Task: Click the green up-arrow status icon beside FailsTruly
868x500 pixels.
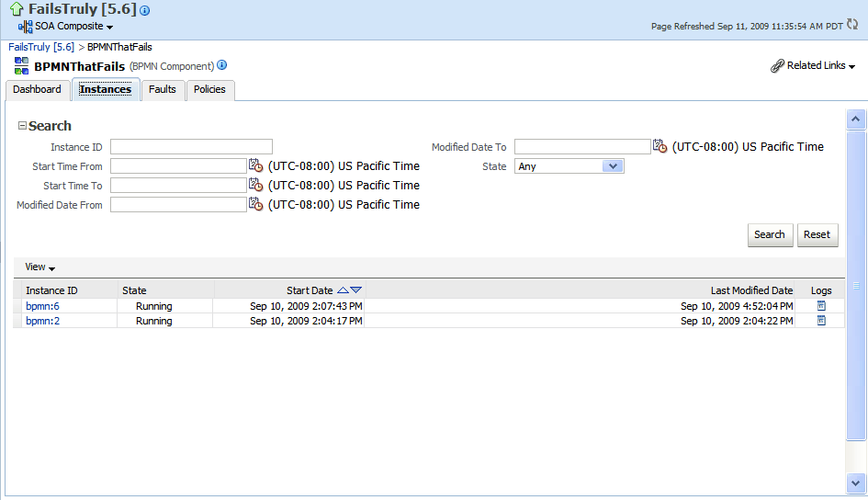Action: (17, 9)
